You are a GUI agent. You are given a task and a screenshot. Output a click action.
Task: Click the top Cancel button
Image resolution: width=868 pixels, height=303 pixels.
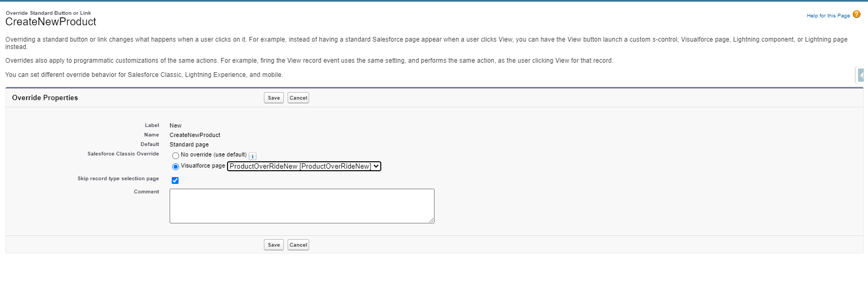click(x=298, y=98)
